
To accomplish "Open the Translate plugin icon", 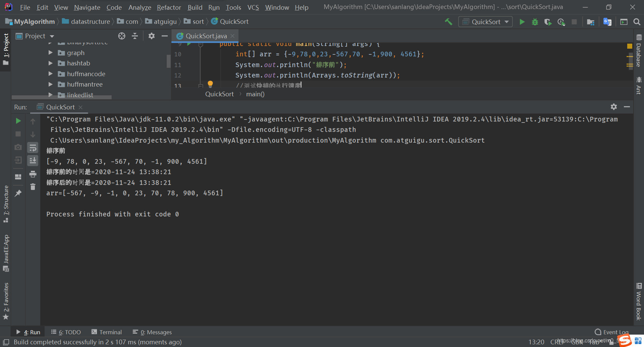I will (607, 22).
